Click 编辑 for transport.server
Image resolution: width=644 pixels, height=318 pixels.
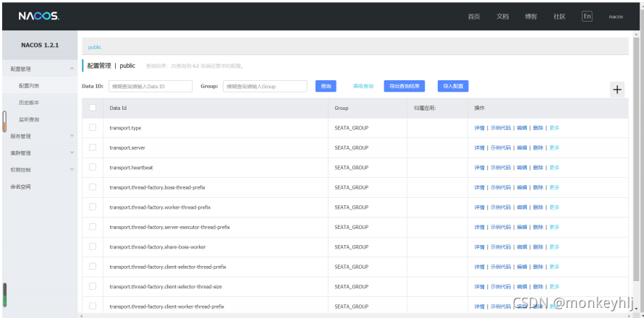(x=522, y=147)
